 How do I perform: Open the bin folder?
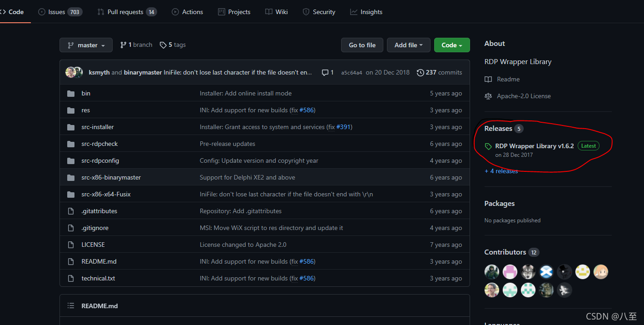coord(86,93)
